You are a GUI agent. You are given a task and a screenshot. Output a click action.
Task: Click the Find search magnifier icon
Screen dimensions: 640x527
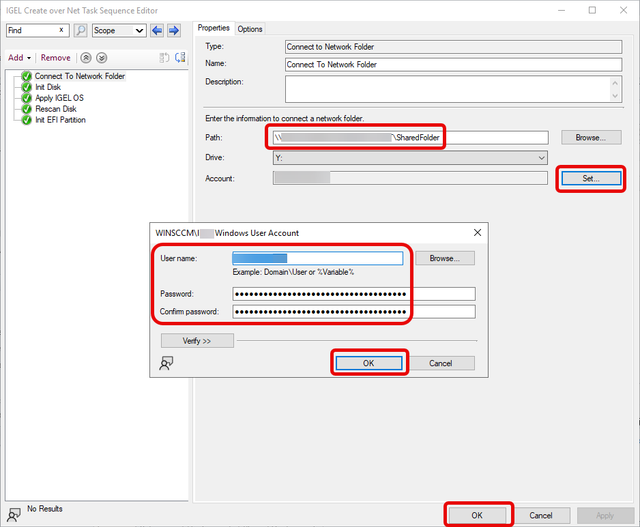80,31
